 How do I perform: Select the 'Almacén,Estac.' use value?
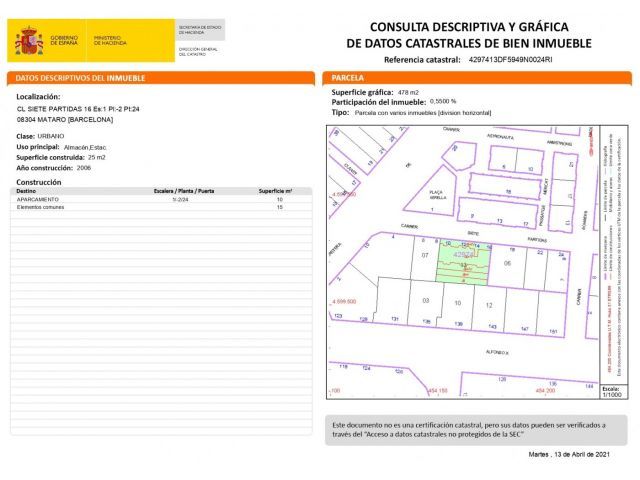pos(85,147)
